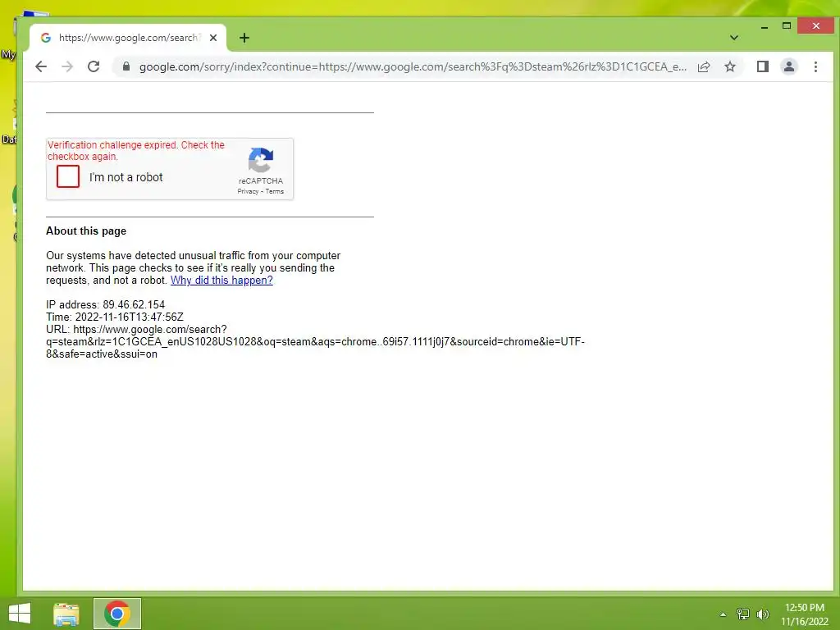Click the Verification challenge expired message
Viewport: 840px width, 630px height.
click(136, 151)
